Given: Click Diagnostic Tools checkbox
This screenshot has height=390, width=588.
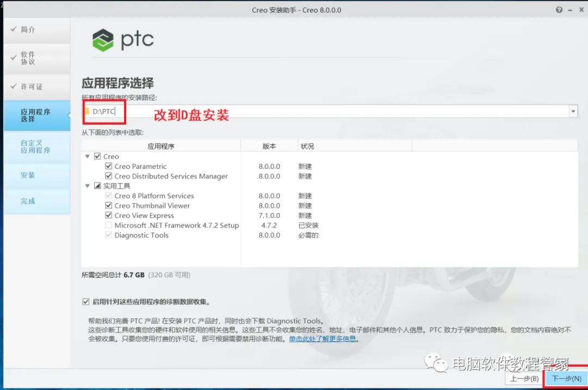Looking at the screenshot, I should click(x=109, y=235).
